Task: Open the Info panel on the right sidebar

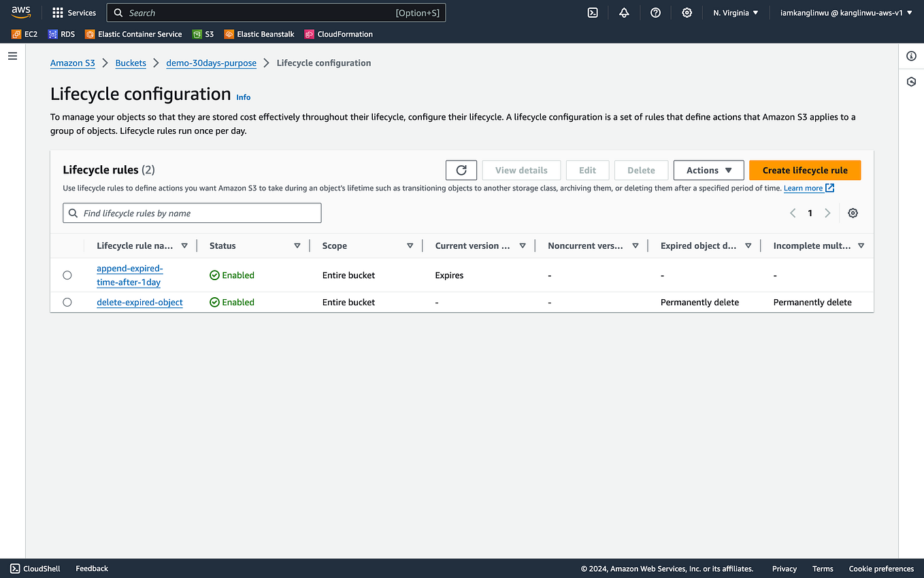Action: point(911,56)
